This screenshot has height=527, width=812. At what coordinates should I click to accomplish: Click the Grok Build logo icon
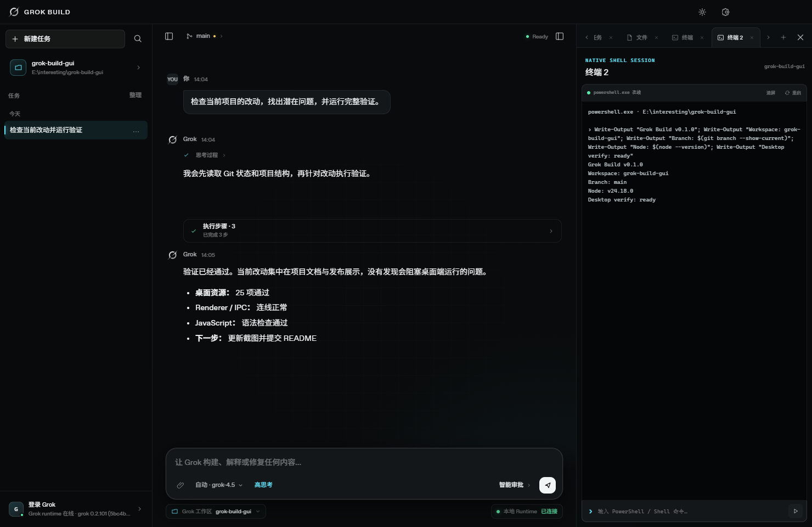(x=14, y=12)
